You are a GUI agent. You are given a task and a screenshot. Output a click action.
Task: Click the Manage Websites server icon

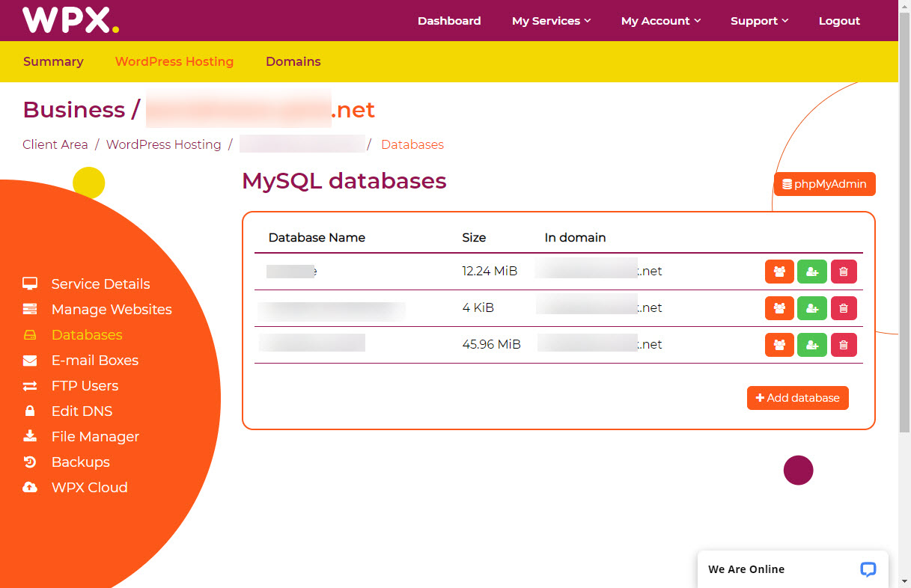point(30,309)
